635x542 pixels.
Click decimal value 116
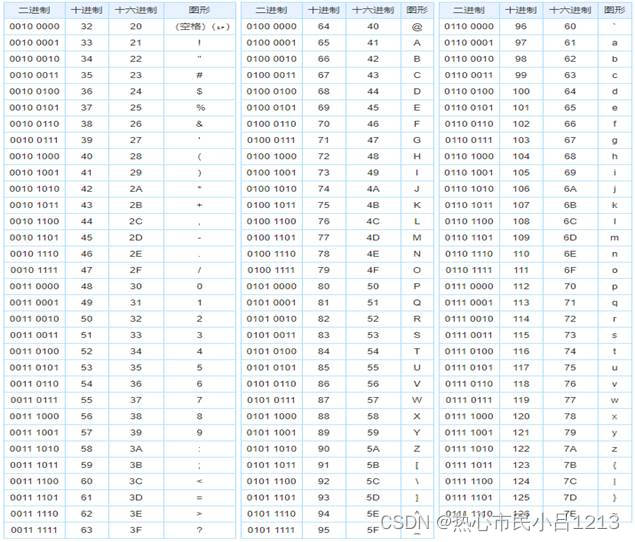pos(521,352)
